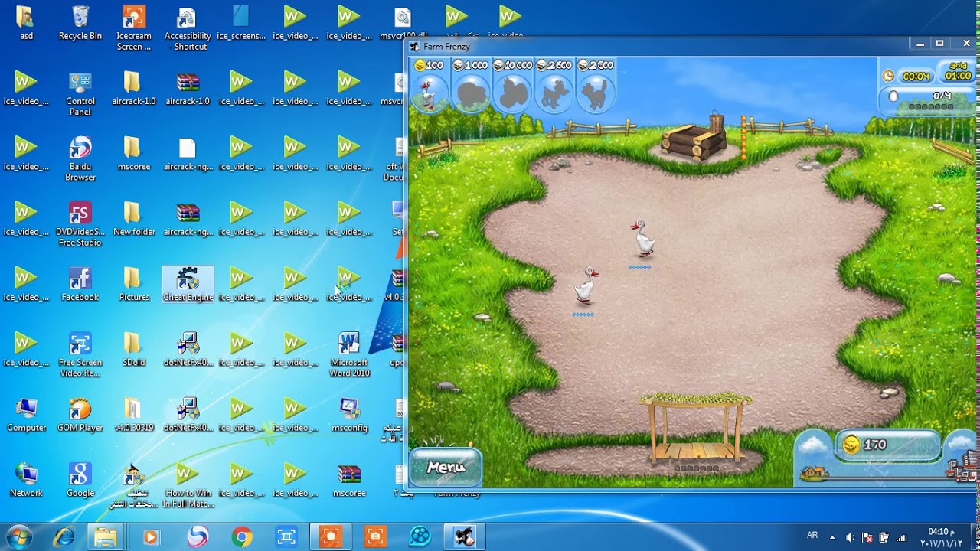This screenshot has width=980, height=551.
Task: Open the game Menu button
Action: (446, 467)
